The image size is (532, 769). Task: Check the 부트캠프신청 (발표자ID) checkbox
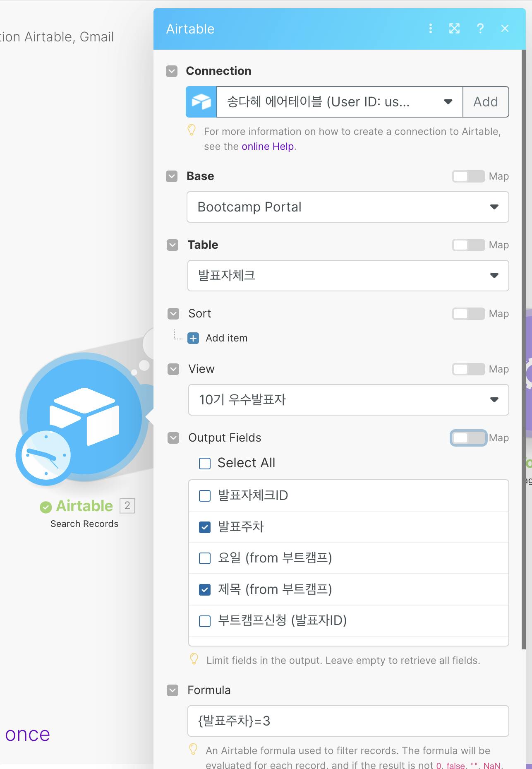tap(205, 621)
